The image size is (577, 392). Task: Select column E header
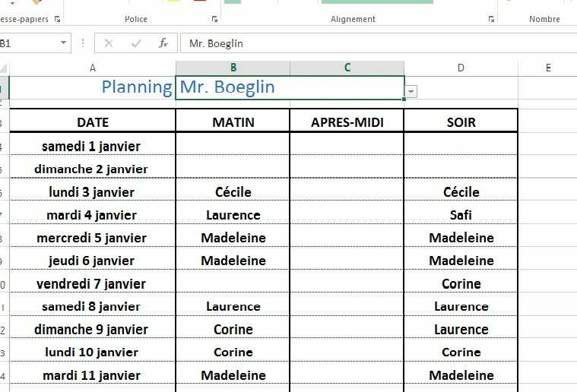pos(547,68)
